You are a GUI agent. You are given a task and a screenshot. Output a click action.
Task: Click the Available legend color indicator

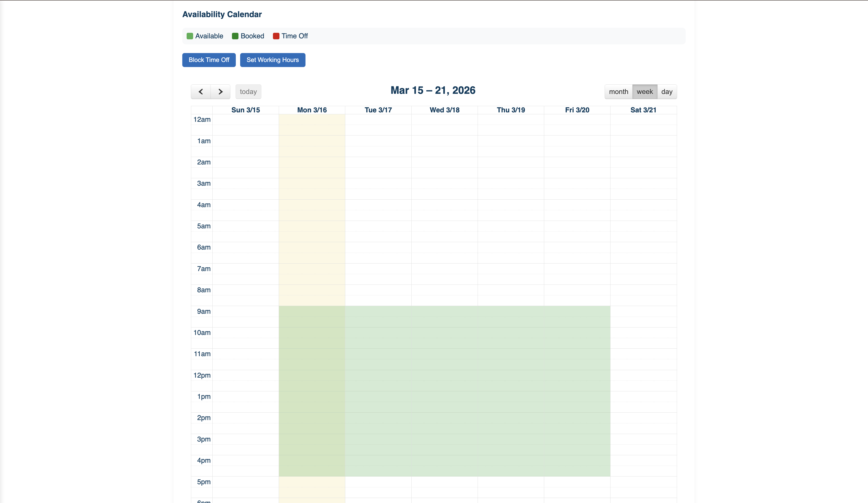tap(190, 36)
